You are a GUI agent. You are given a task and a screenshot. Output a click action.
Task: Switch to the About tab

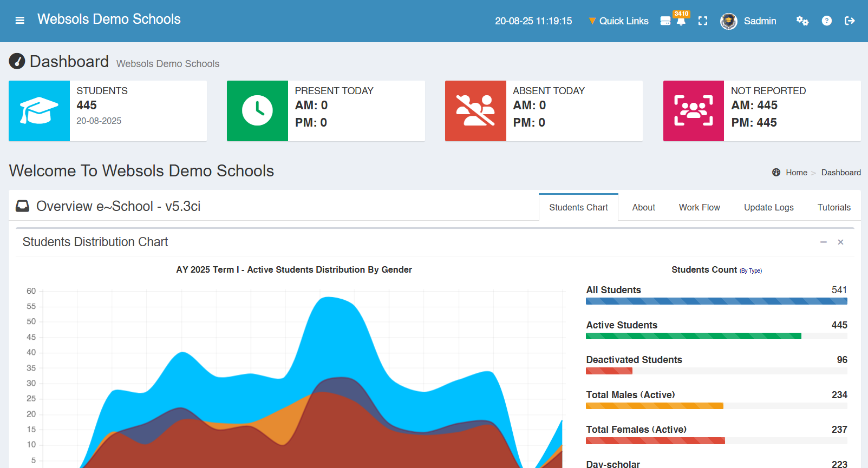pos(643,208)
